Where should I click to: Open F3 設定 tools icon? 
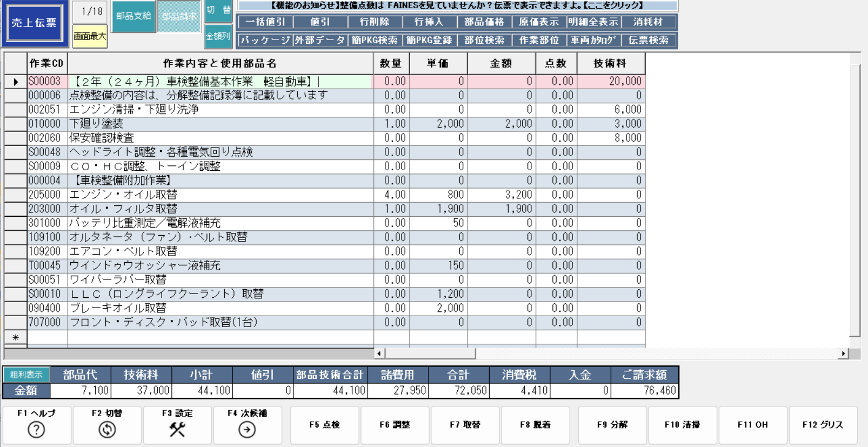[x=177, y=430]
